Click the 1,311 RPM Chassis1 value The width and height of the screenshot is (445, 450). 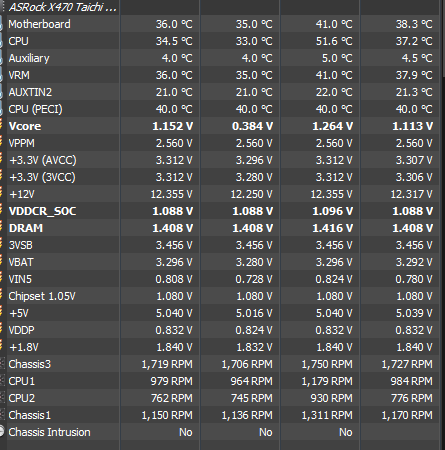click(x=327, y=415)
